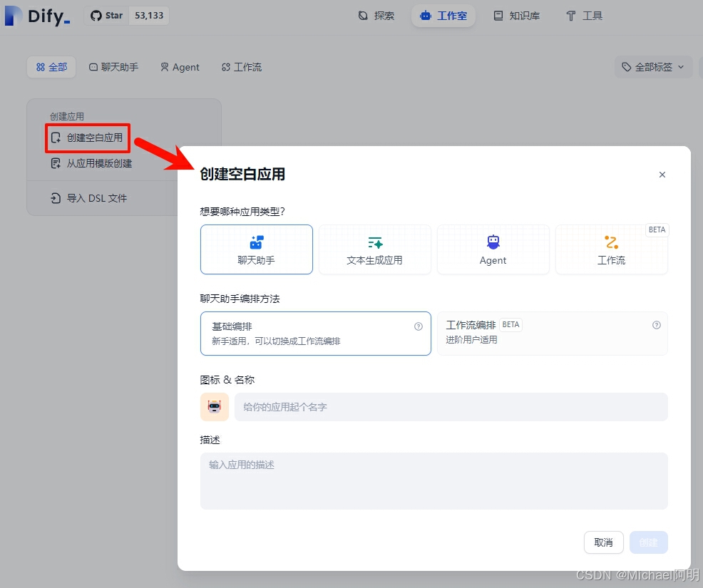Focus the 描述 description text area
703x588 pixels.
point(434,481)
